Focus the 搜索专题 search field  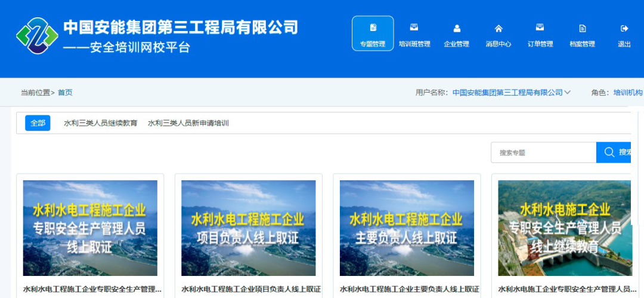(543, 152)
